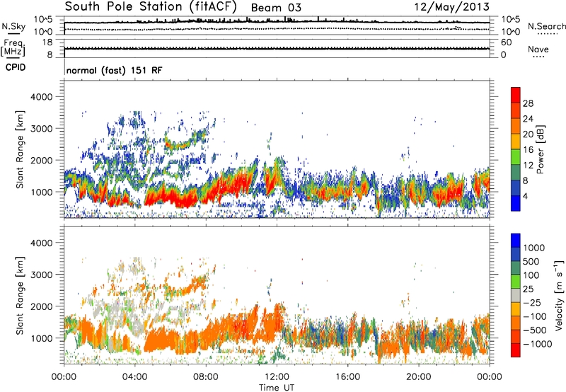Click the "2000" tick of Power panel
566x392 pixels.
pyautogui.click(x=41, y=160)
